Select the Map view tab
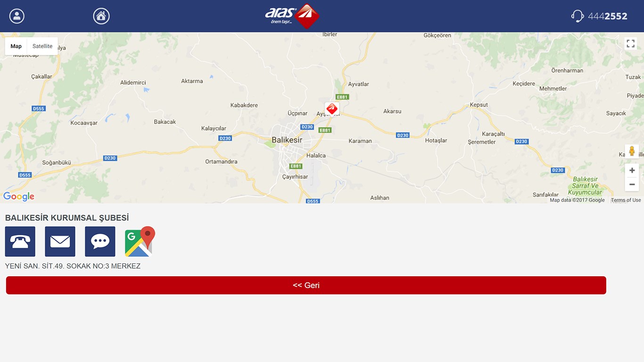The width and height of the screenshot is (644, 362). 16,46
